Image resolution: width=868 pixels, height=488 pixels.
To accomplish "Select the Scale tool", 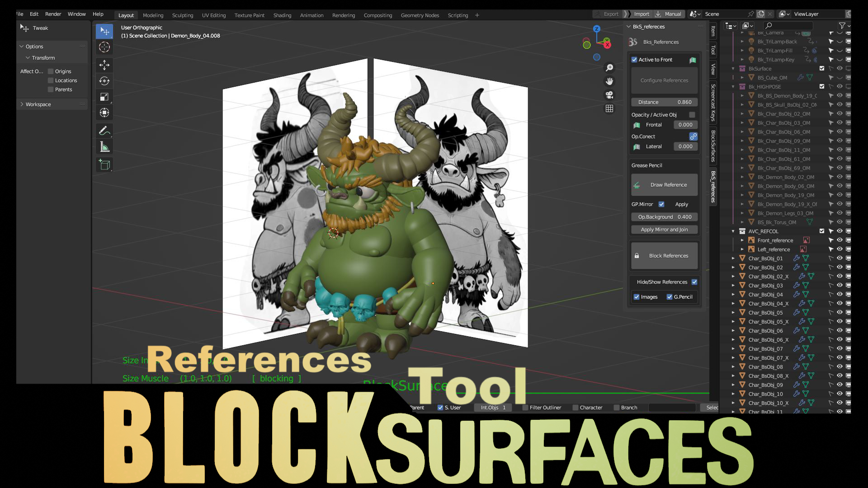I will [x=104, y=97].
